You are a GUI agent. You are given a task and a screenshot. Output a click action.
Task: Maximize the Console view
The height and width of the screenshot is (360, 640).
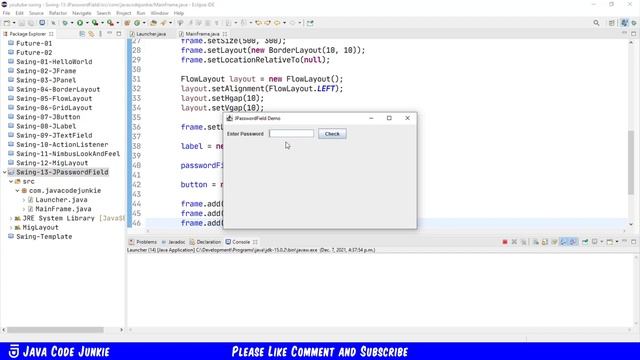pyautogui.click(x=633, y=242)
